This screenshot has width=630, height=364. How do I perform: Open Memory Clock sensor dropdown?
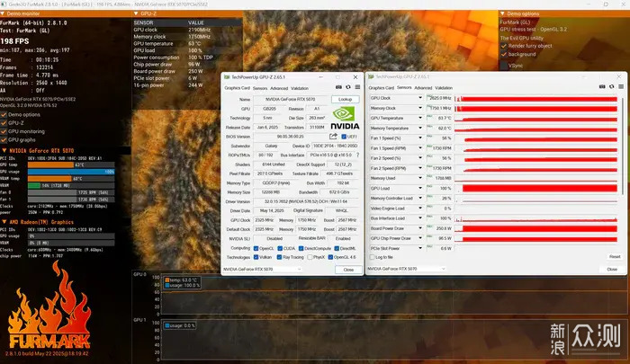(420, 108)
